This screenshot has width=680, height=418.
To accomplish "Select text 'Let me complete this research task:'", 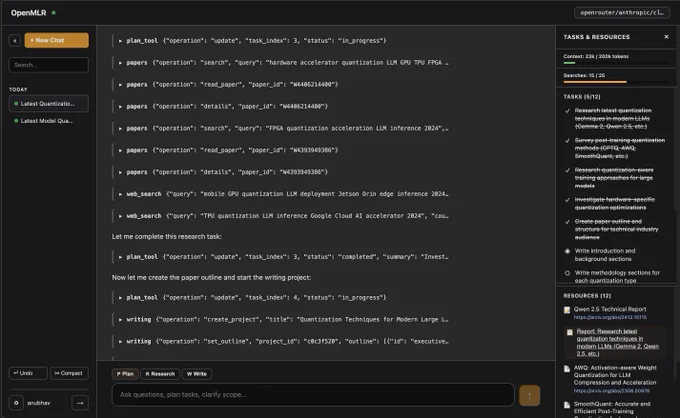I will pyautogui.click(x=167, y=236).
